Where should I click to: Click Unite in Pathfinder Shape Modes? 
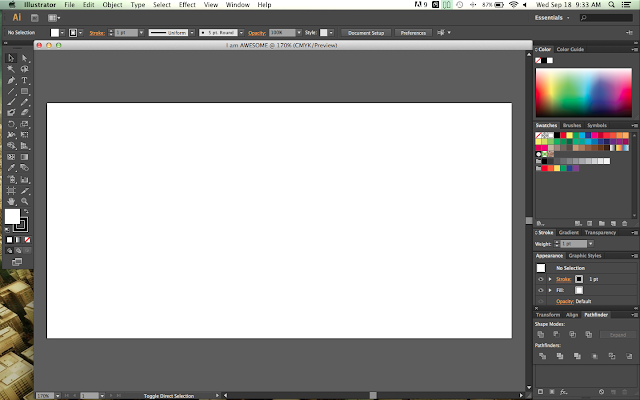(541, 335)
